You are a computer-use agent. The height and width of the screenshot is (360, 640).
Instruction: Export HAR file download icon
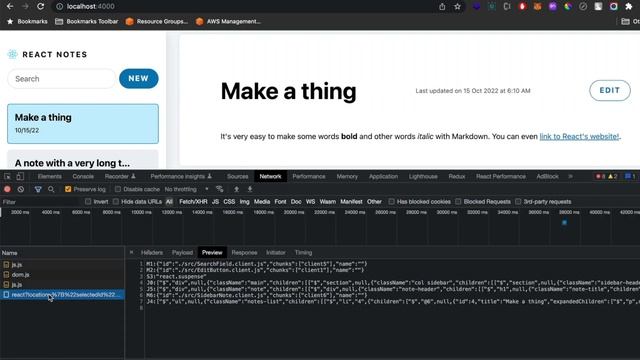[250, 189]
